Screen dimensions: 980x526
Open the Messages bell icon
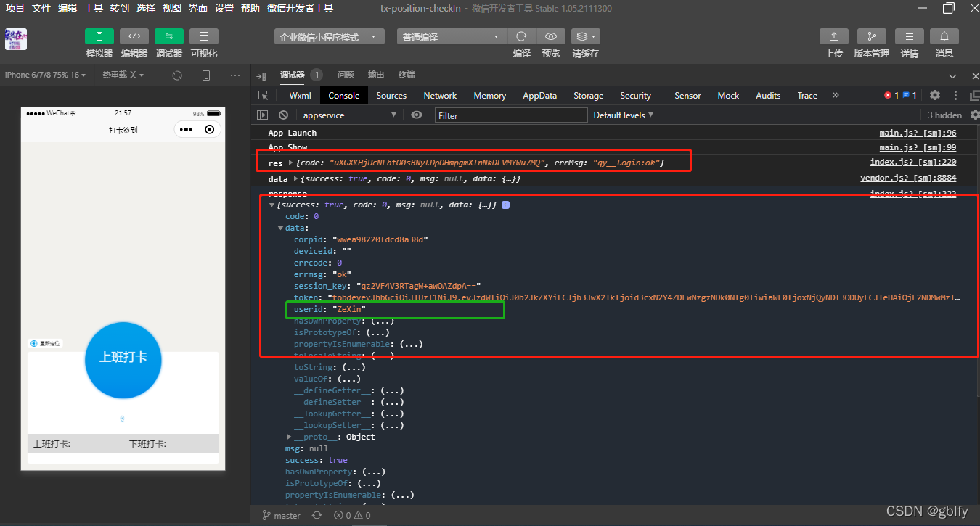944,36
